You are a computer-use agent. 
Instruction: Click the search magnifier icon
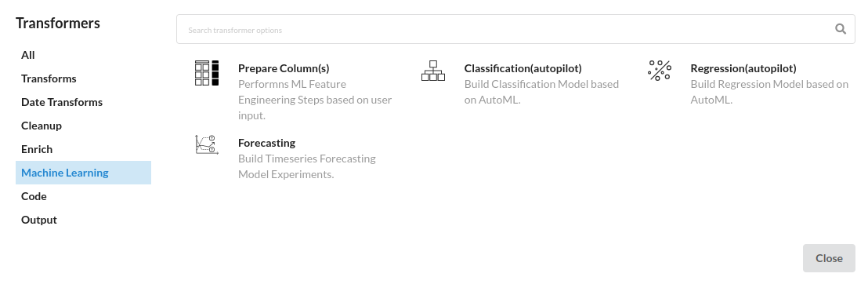[841, 29]
